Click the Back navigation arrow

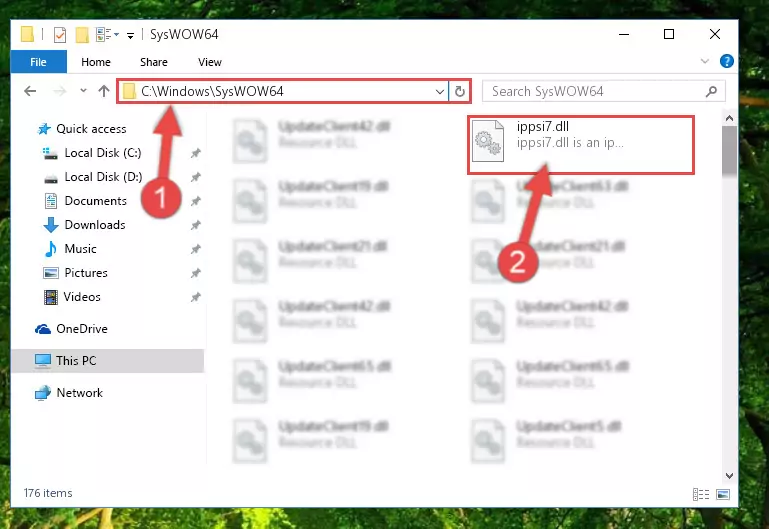(30, 91)
